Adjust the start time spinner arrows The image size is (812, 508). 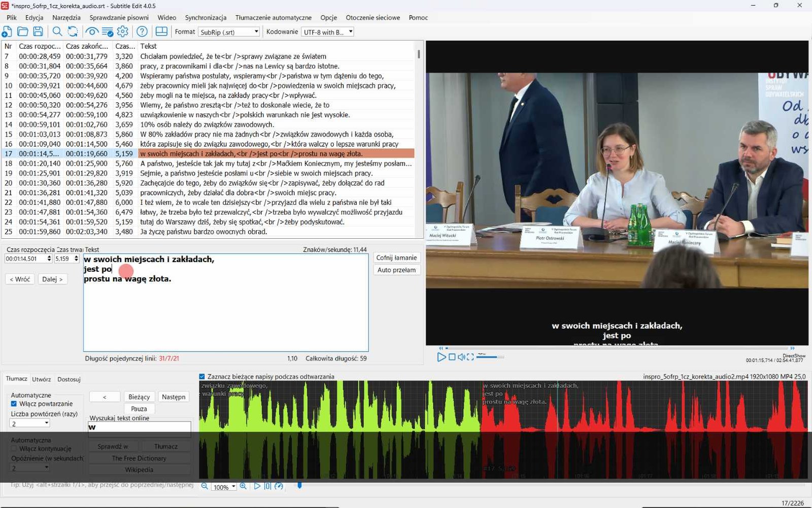point(49,259)
